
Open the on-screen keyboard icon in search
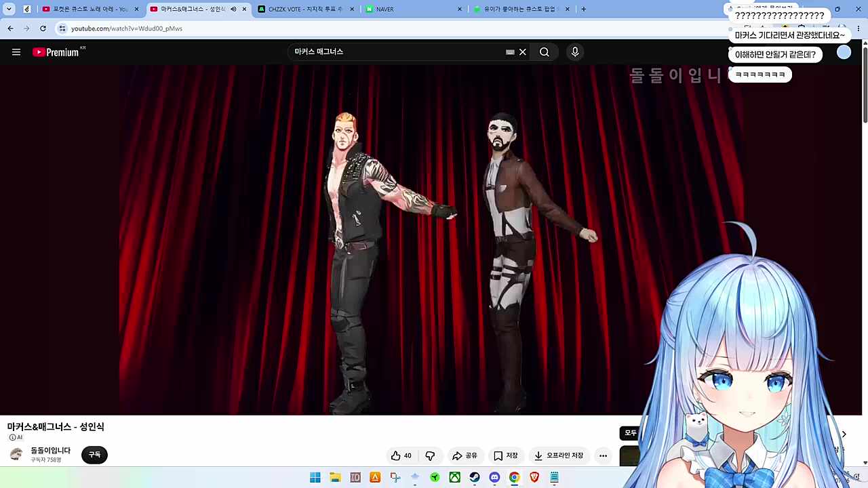tap(510, 52)
